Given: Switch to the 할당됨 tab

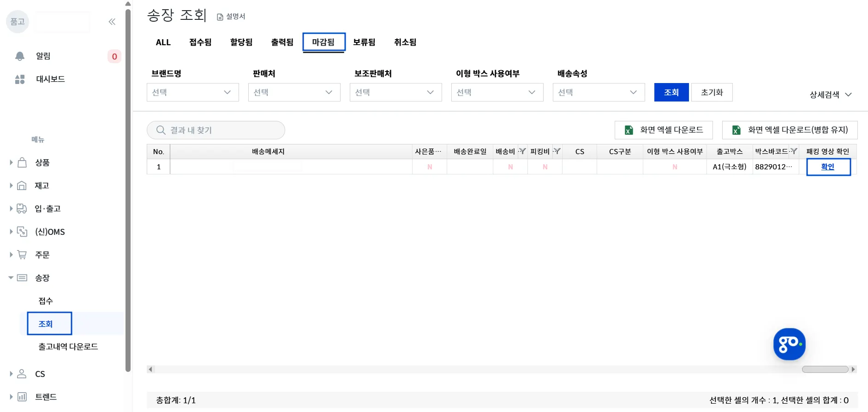Looking at the screenshot, I should 241,42.
